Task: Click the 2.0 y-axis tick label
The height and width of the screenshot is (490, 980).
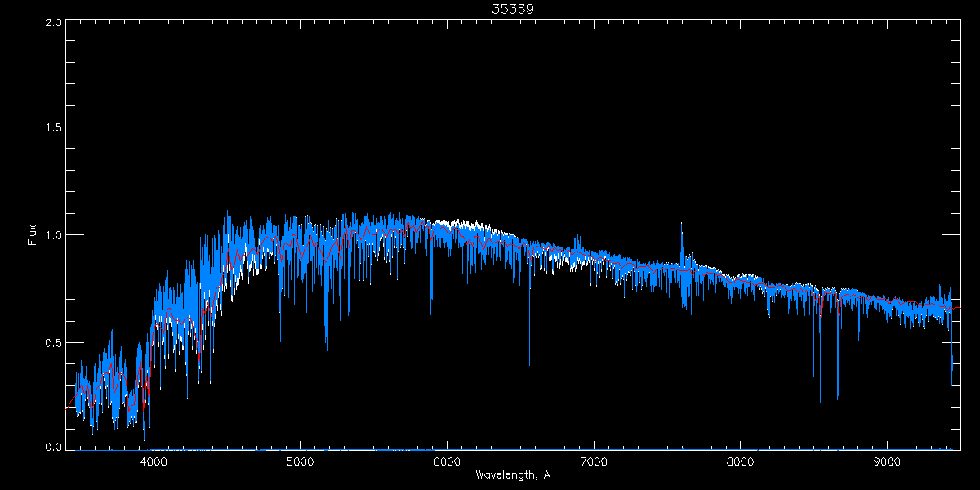Action: click(x=53, y=23)
